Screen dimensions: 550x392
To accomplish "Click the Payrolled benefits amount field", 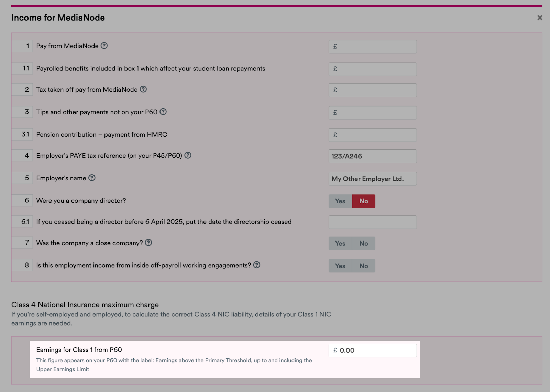I will [x=373, y=69].
